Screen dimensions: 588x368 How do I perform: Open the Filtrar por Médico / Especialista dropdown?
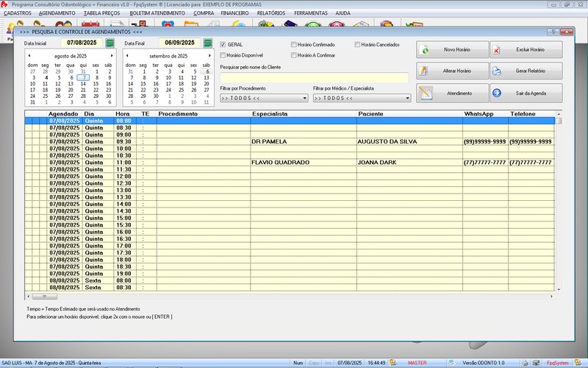[407, 98]
